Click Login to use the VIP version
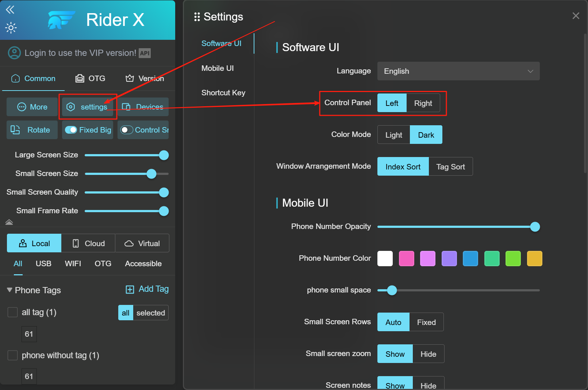588x390 pixels. click(80, 53)
